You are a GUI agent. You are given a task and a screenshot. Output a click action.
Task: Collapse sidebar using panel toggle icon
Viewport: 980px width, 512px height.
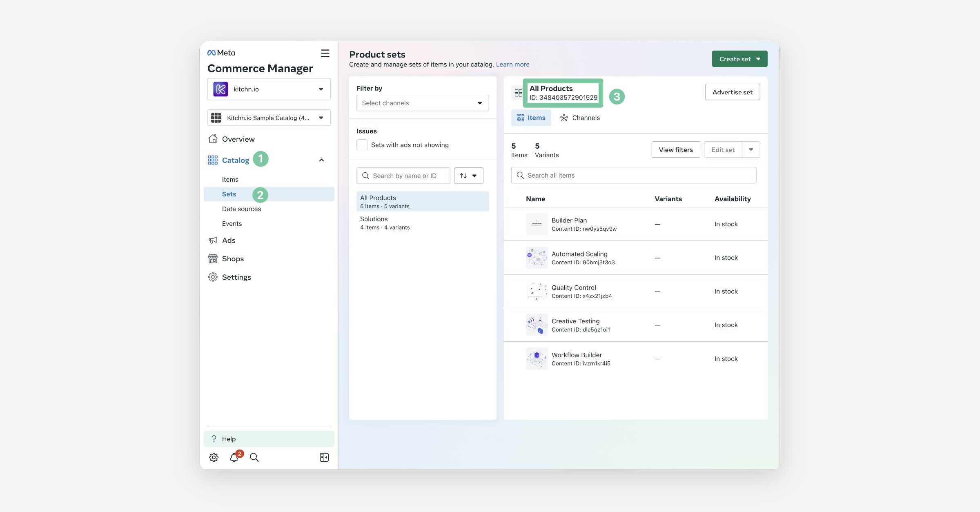coord(324,457)
